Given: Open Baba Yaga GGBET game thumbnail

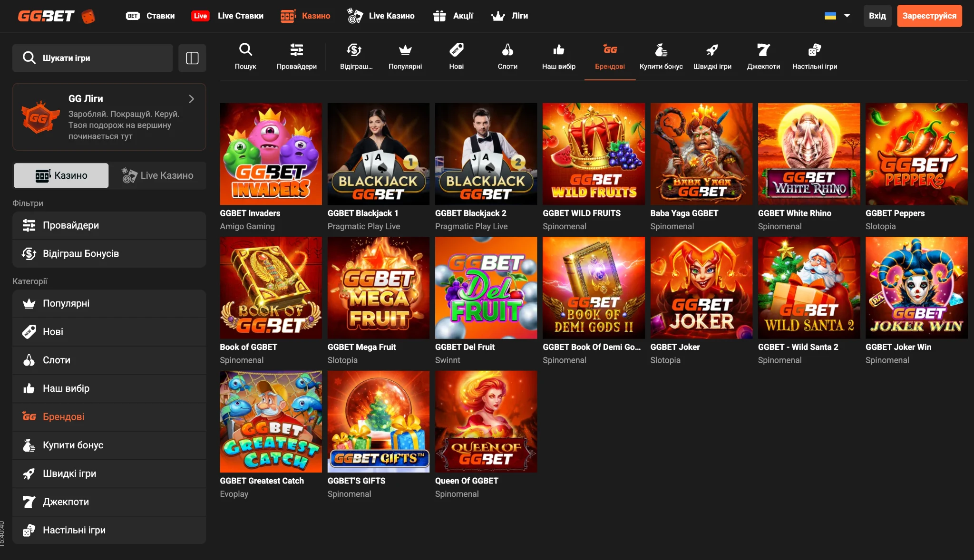Looking at the screenshot, I should [701, 154].
